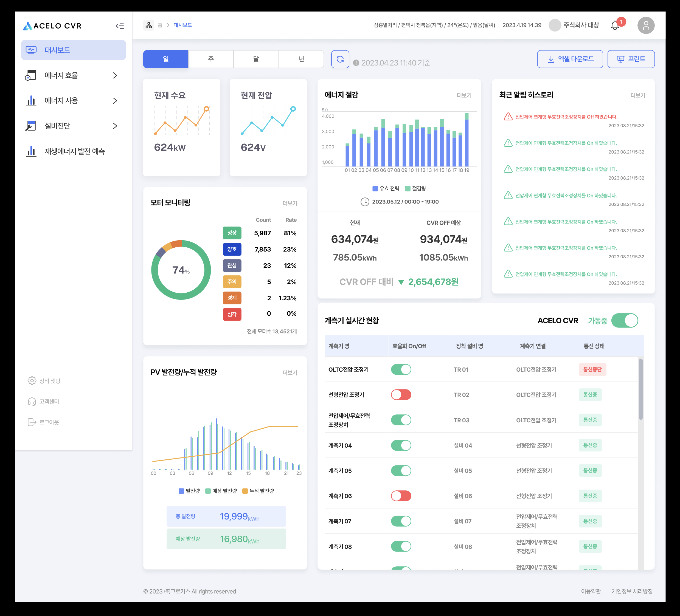Open 고객센터 headset icon

pos(32,402)
